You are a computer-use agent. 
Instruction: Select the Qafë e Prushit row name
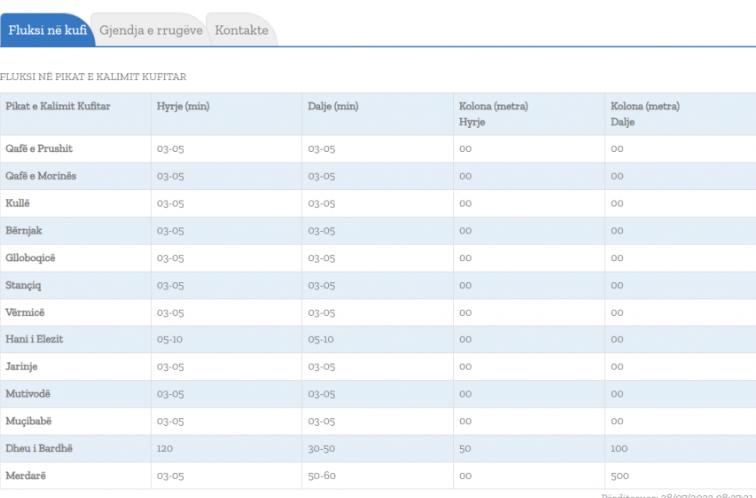39,149
